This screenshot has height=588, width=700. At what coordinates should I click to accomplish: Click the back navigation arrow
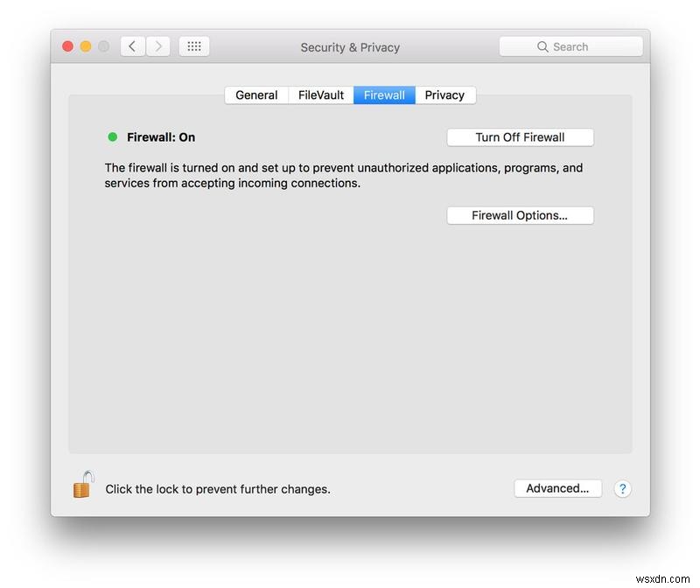133,46
